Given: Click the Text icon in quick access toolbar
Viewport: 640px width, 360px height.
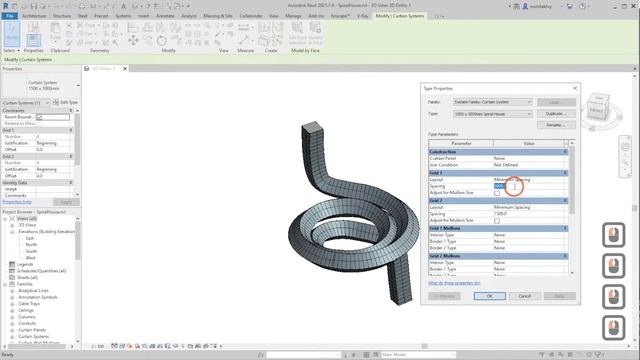Looking at the screenshot, I should pos(124,6).
